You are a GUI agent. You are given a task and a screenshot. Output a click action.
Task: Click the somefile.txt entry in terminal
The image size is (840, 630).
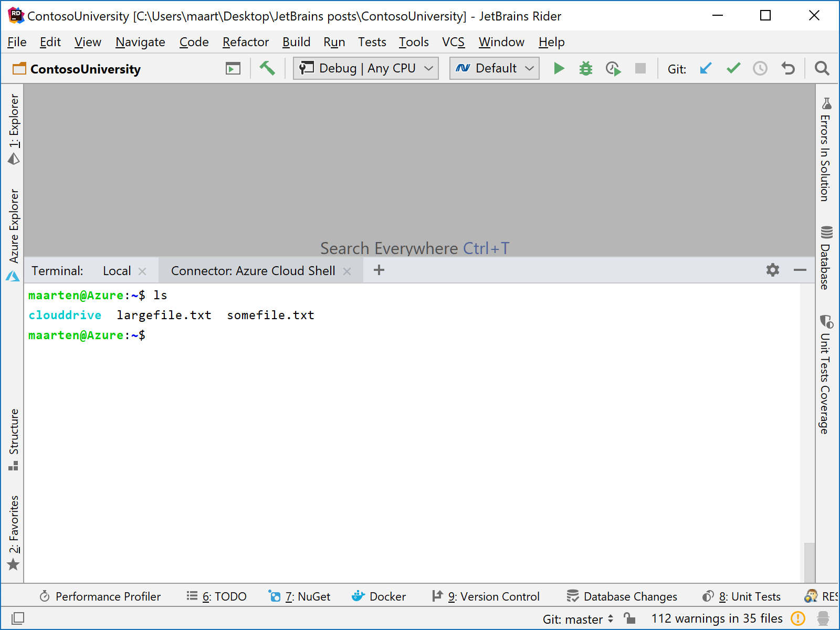point(270,315)
